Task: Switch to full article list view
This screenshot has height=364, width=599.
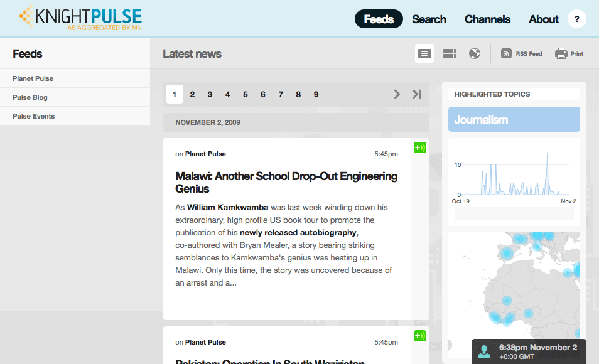Action: click(424, 53)
